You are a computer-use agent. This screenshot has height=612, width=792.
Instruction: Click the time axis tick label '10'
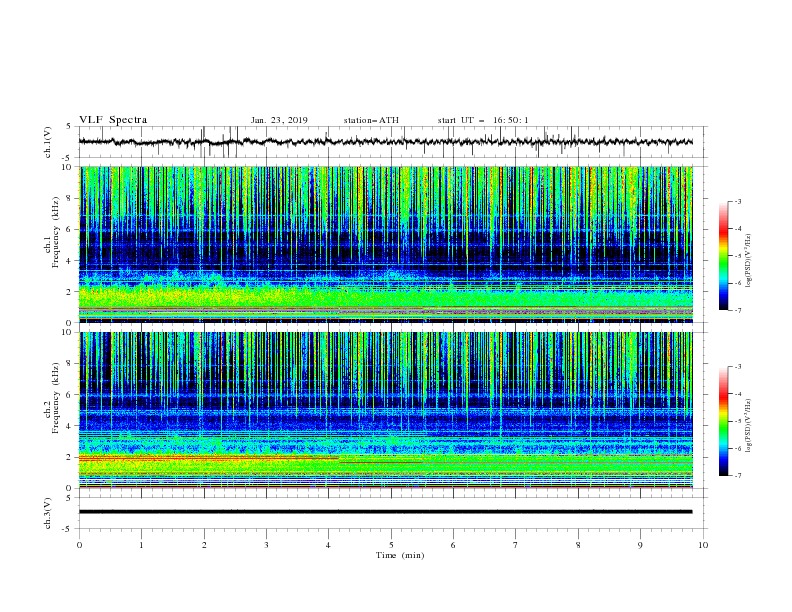[x=703, y=545]
